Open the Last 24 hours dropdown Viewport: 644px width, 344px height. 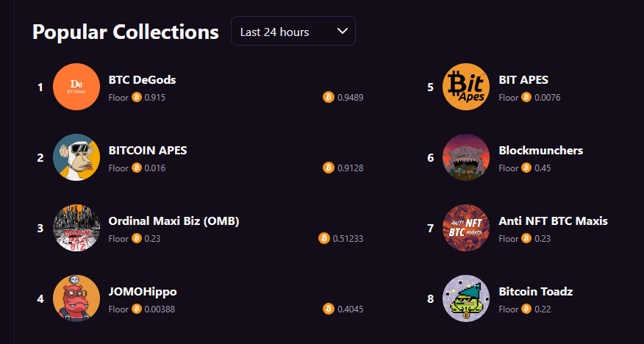(293, 32)
